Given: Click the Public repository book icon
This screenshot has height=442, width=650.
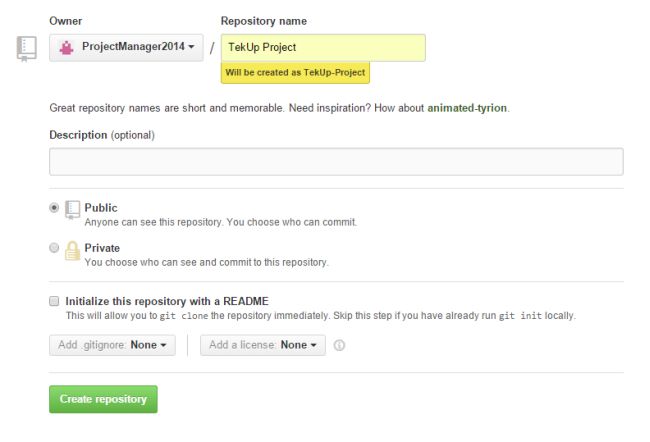Looking at the screenshot, I should (72, 210).
